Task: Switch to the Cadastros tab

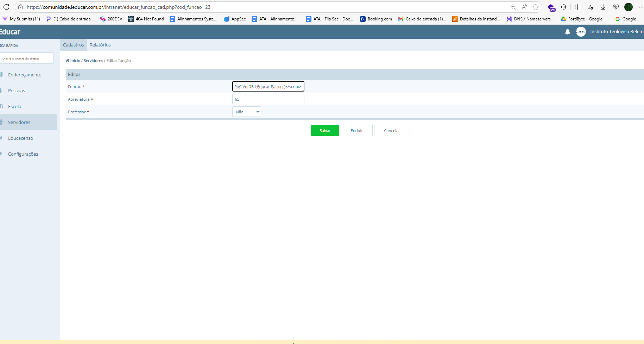Action: [x=74, y=45]
